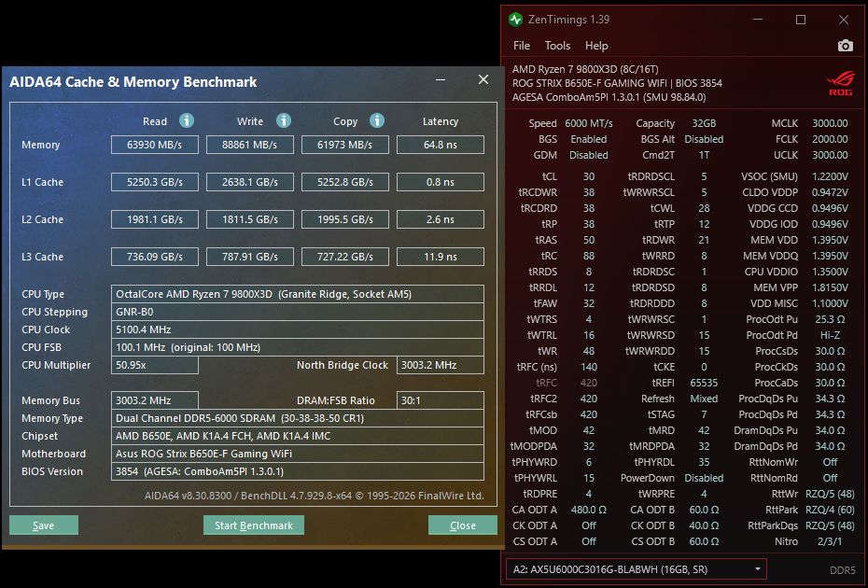This screenshot has height=588, width=868.
Task: Take a screenshot with ZenTimings camera icon
Action: point(845,46)
